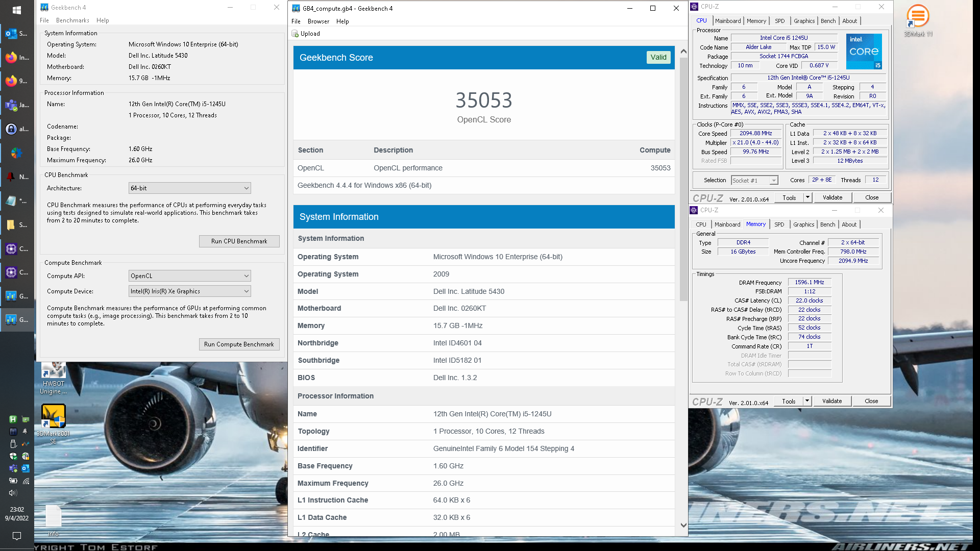The height and width of the screenshot is (551, 980).
Task: Switch to Bench tab in lower CPU-Z
Action: [x=828, y=224]
